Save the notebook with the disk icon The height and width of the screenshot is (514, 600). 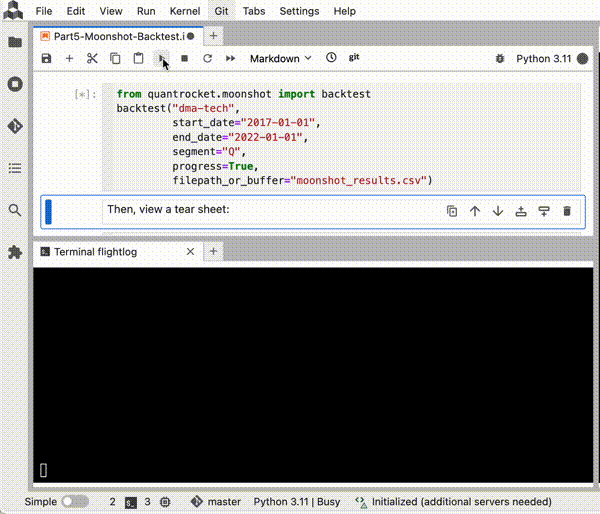(x=46, y=59)
